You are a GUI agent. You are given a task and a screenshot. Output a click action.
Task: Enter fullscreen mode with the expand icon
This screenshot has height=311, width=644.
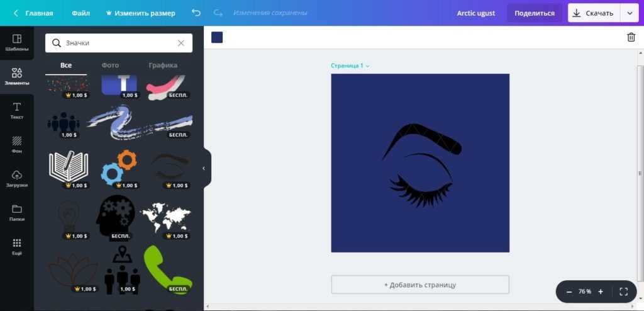[x=623, y=291]
